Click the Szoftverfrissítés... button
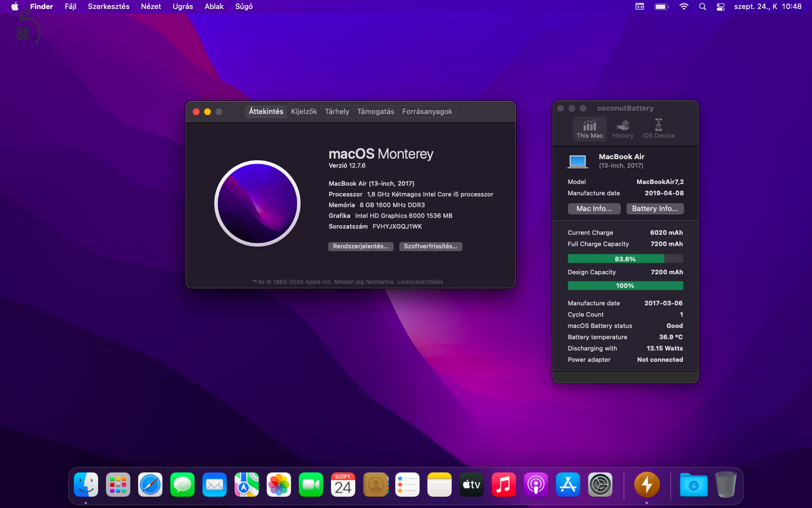The image size is (812, 508). (x=431, y=247)
